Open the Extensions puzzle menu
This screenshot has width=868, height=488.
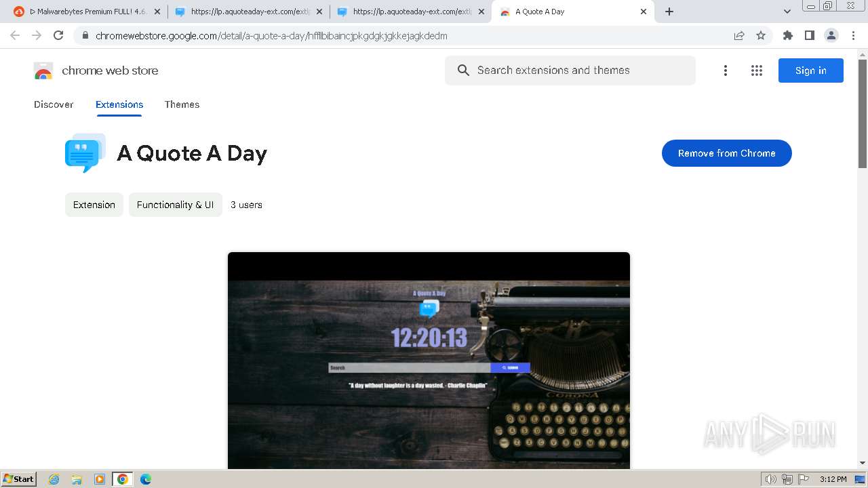(x=787, y=35)
